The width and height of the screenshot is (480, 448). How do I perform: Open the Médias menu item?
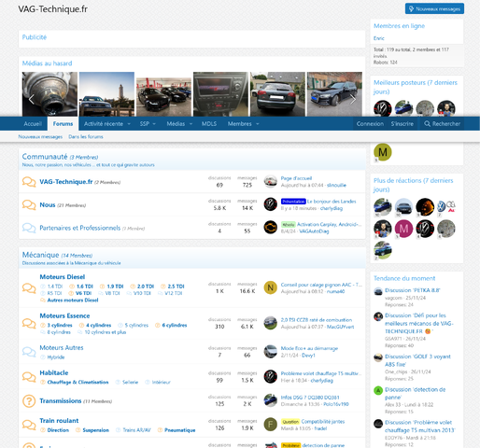tap(176, 124)
